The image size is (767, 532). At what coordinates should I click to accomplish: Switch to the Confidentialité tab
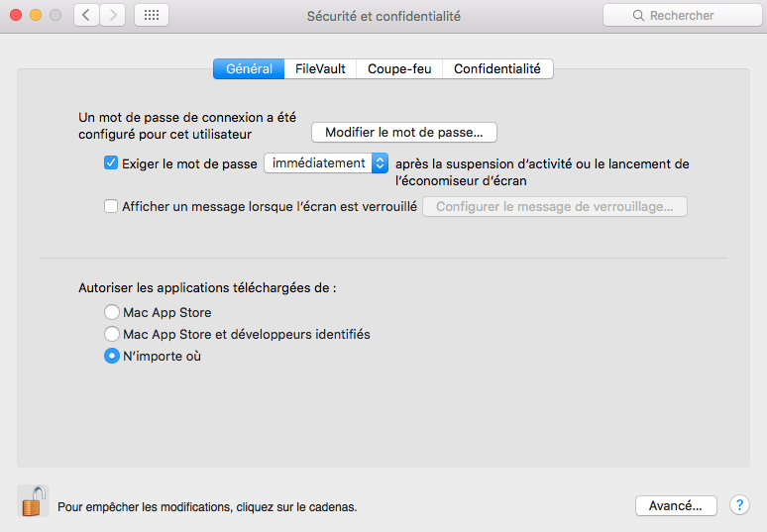point(497,69)
